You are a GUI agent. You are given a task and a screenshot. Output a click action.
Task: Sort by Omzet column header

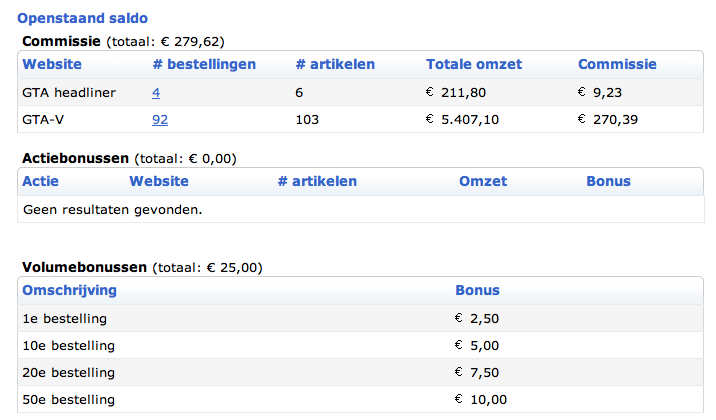coord(483,181)
